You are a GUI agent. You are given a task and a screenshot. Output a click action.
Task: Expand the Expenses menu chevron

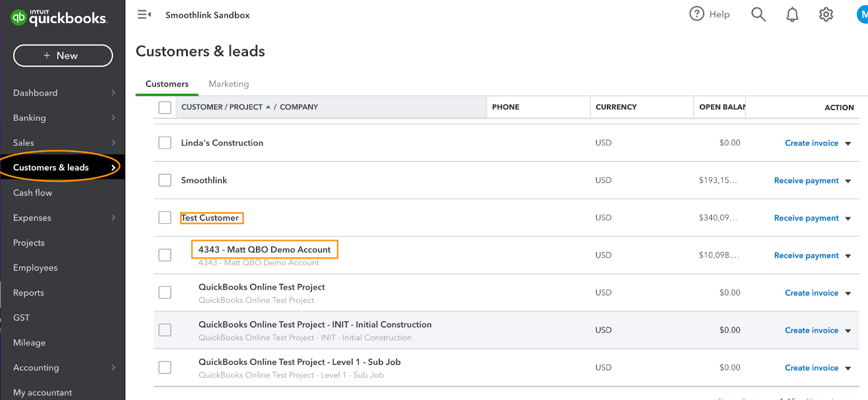113,217
